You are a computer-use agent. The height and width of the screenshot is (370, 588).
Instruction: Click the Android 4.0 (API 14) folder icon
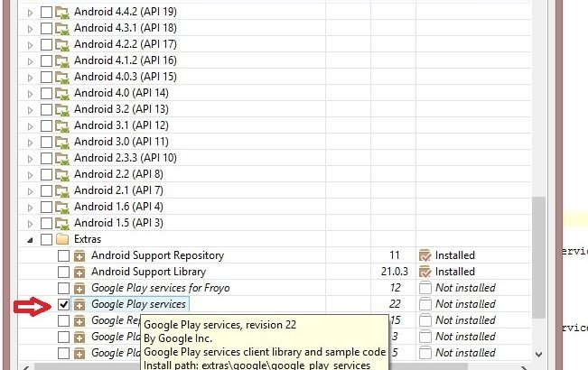(63, 93)
